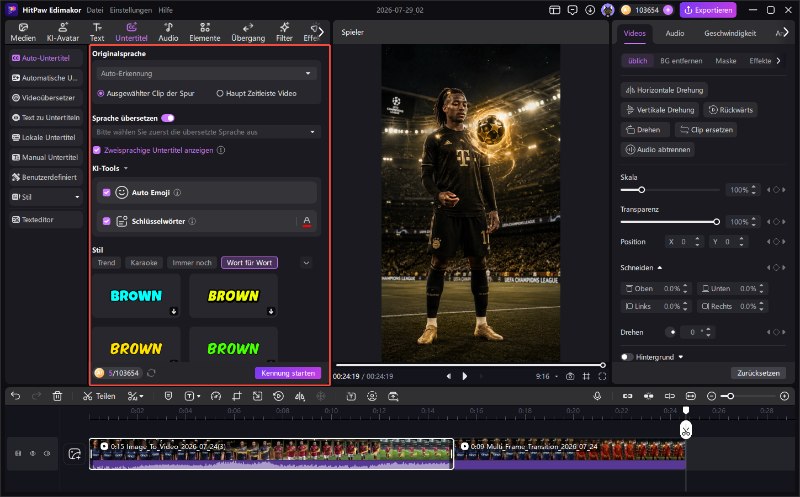Select the BG entfernen sub-tab
800x497 pixels.
681,61
